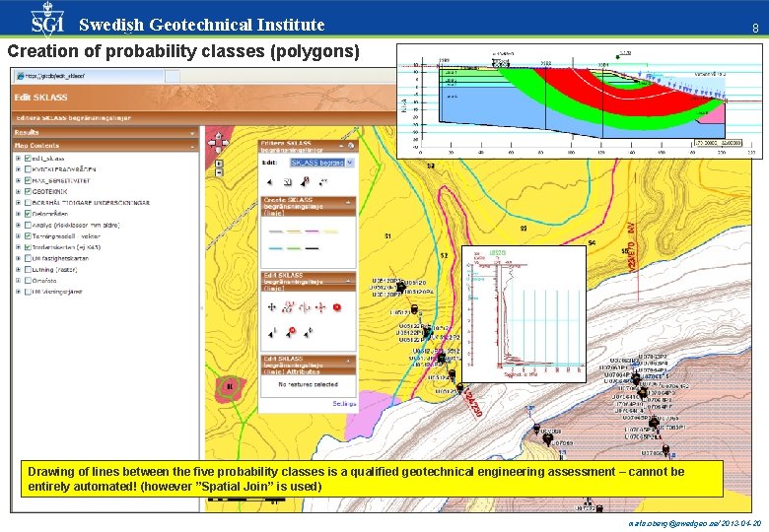Click the 'No features selected' text
This screenshot has width=769, height=532.
click(x=308, y=384)
